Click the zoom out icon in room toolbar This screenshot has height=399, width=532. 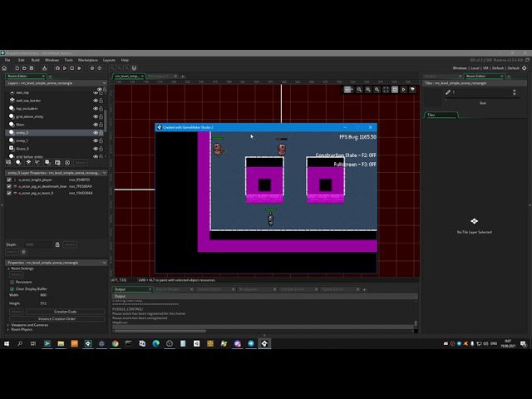[359, 90]
